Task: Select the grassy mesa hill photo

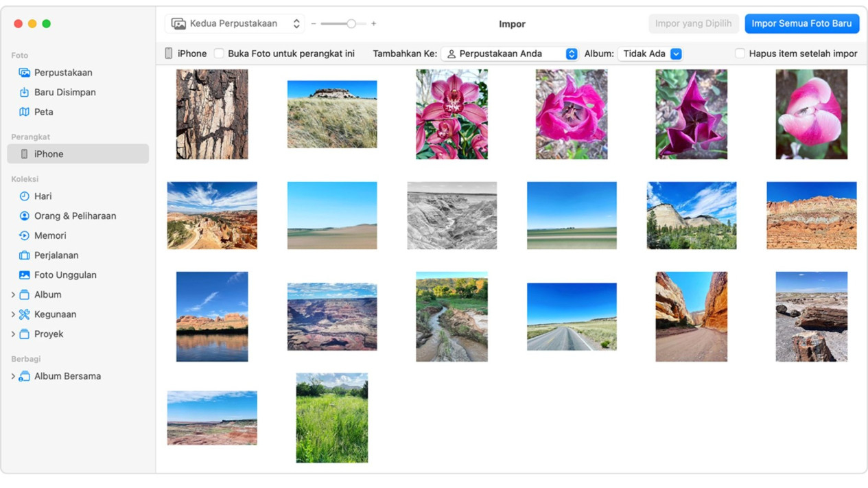Action: pyautogui.click(x=332, y=114)
